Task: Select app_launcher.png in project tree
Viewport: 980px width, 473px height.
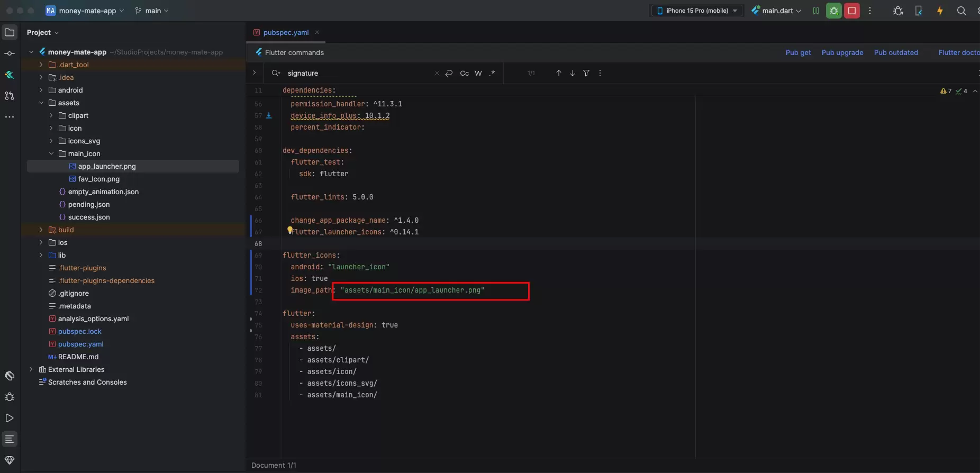Action: click(107, 166)
